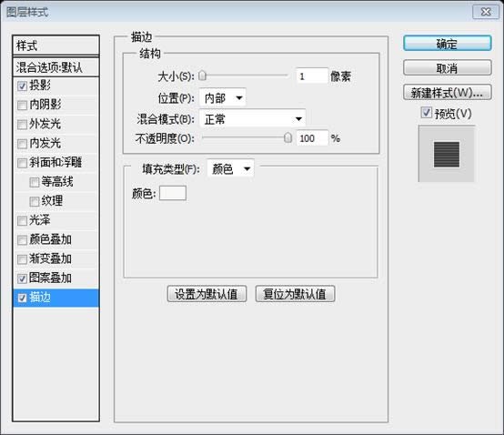Select 混合选项:默认 in the styles list
The height and width of the screenshot is (435, 504).
point(55,67)
